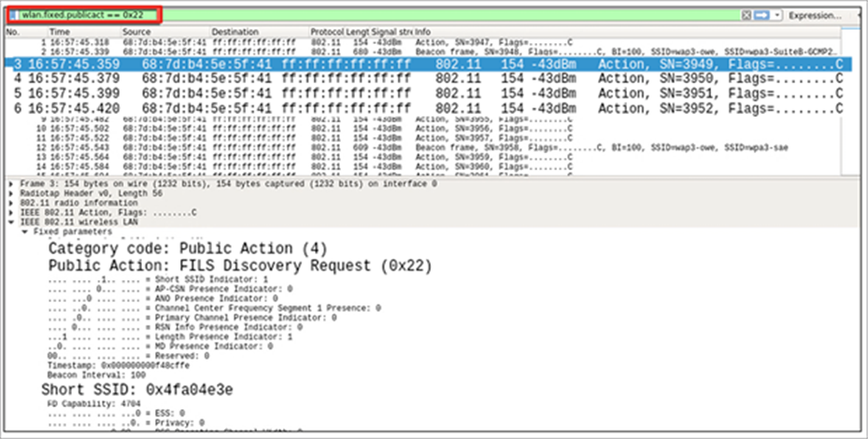
Task: Select the ANO Presence Indicator line
Action: 163,298
